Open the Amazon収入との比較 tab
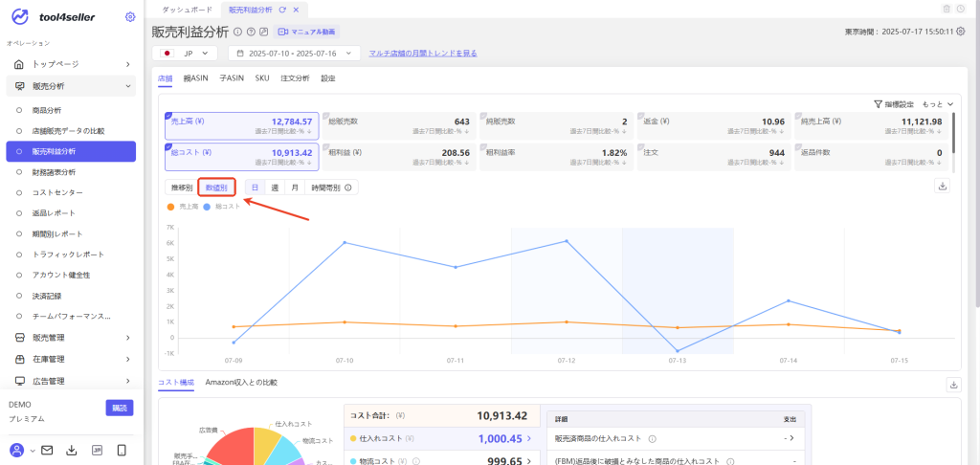 tap(240, 382)
